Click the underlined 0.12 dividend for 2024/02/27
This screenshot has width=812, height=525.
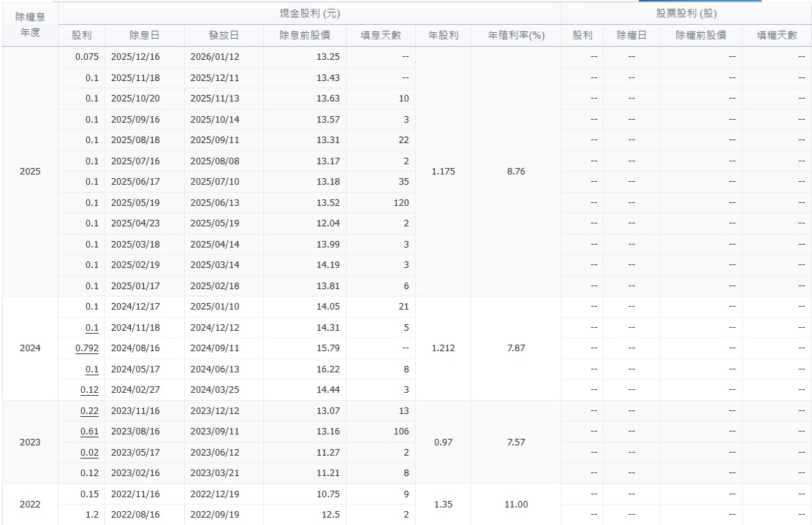(x=91, y=391)
